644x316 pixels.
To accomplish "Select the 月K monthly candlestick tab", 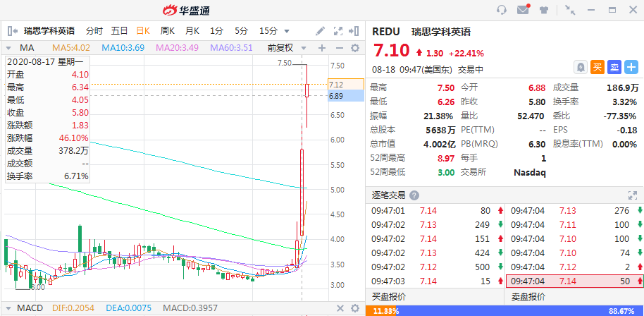I will tap(192, 31).
